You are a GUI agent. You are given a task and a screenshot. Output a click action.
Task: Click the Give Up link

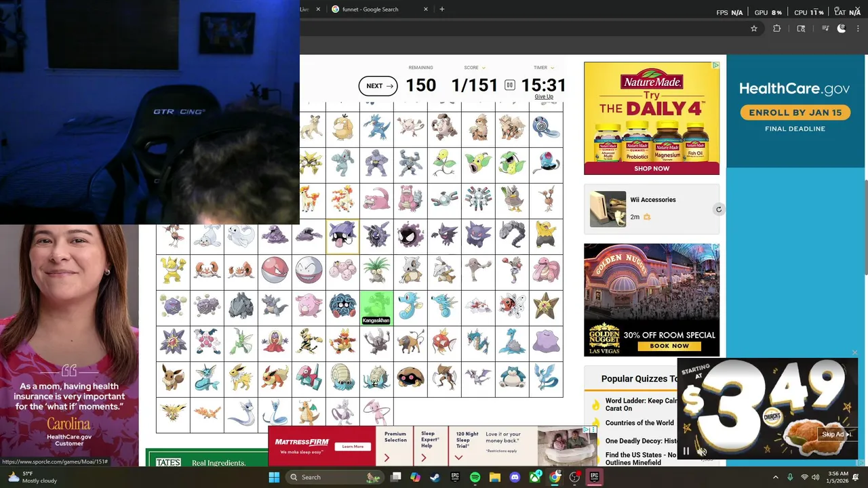pyautogui.click(x=544, y=97)
